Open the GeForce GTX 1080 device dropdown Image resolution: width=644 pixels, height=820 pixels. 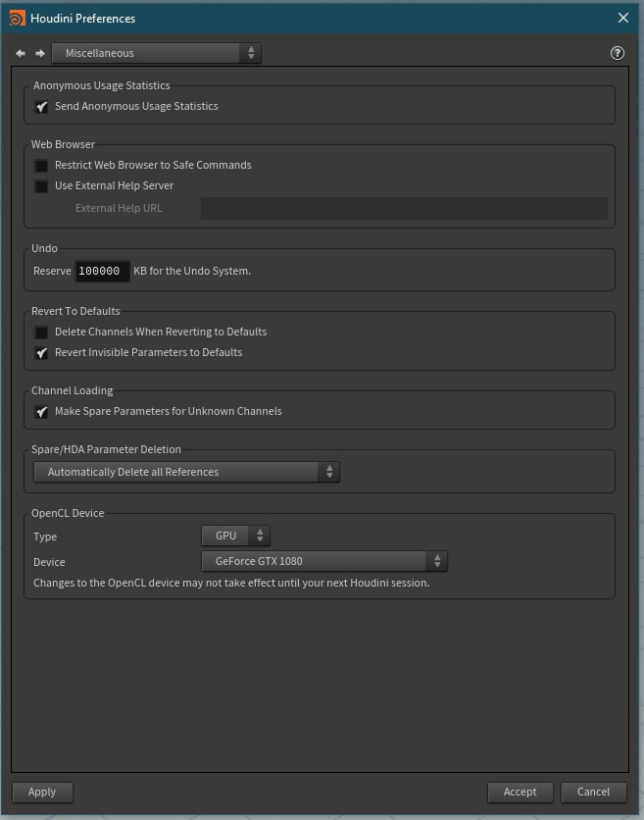pos(324,561)
